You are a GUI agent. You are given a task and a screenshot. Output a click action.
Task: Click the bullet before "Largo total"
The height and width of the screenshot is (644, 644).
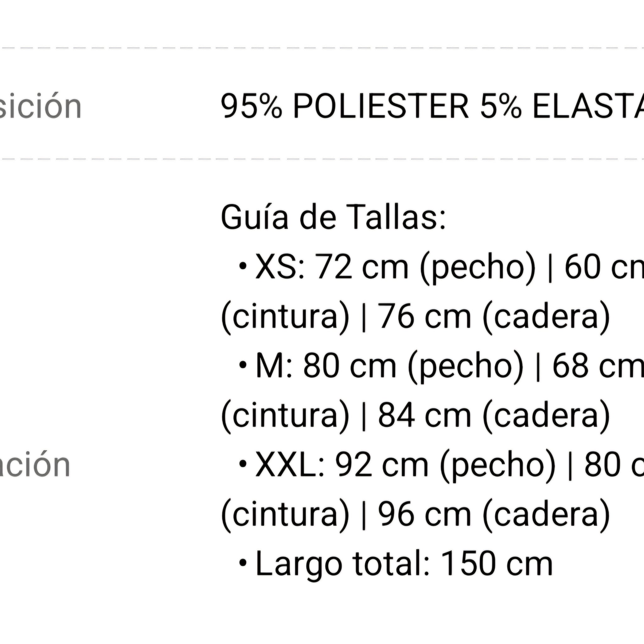click(243, 563)
